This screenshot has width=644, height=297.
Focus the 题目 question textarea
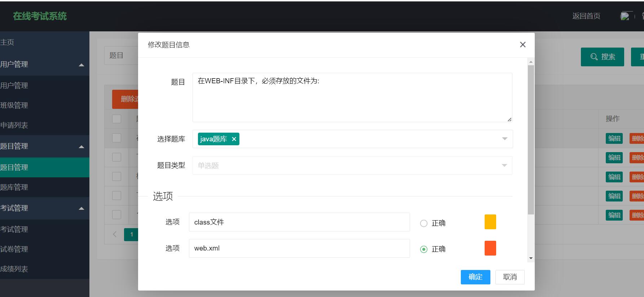[352, 97]
